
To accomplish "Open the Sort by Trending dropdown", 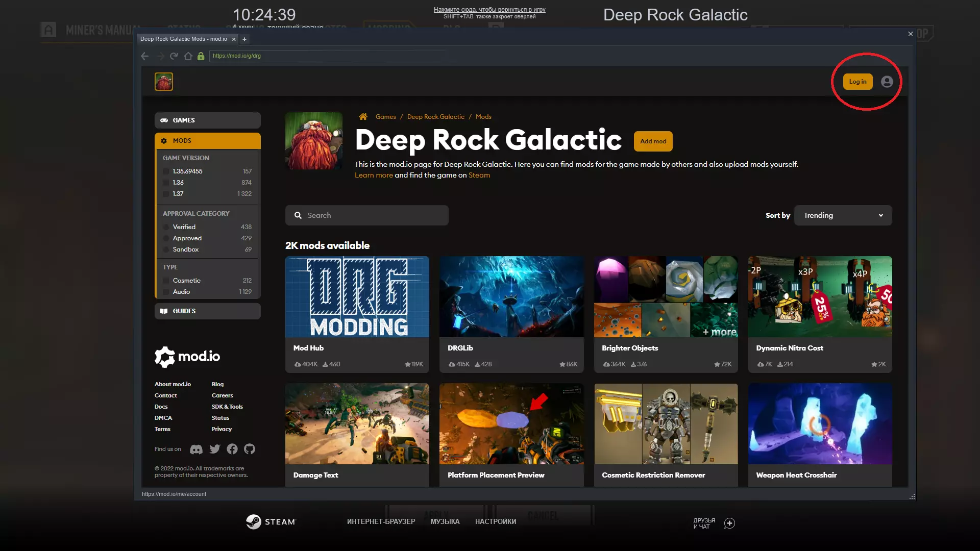I will tap(843, 215).
